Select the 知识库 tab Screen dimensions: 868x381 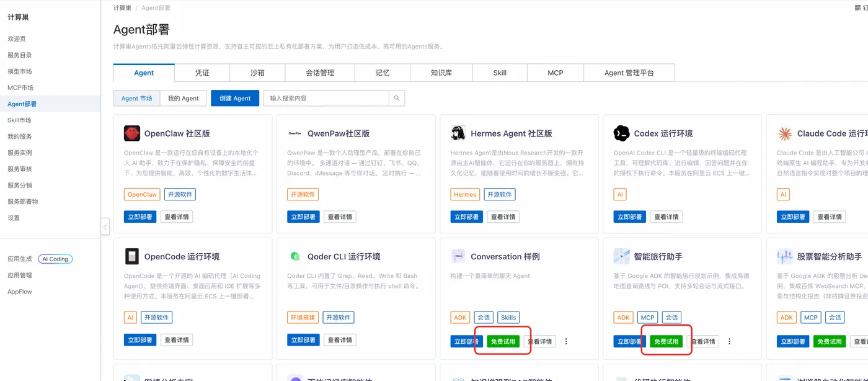click(x=441, y=73)
